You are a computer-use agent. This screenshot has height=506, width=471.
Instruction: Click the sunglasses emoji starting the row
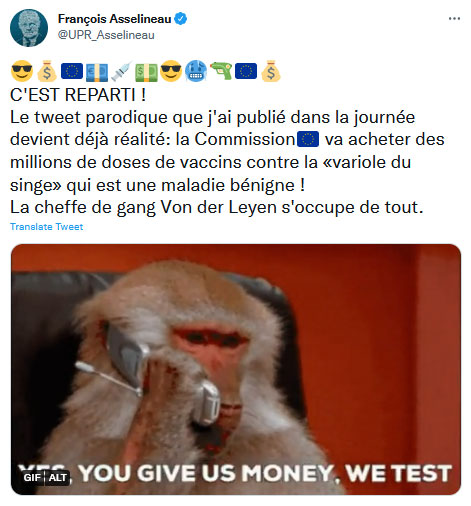pos(22,71)
